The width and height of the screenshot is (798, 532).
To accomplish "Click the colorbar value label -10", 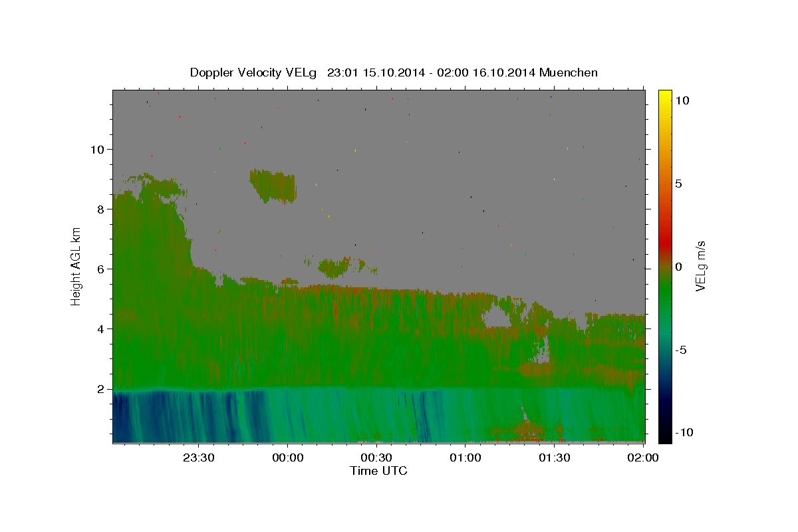I will click(x=684, y=432).
